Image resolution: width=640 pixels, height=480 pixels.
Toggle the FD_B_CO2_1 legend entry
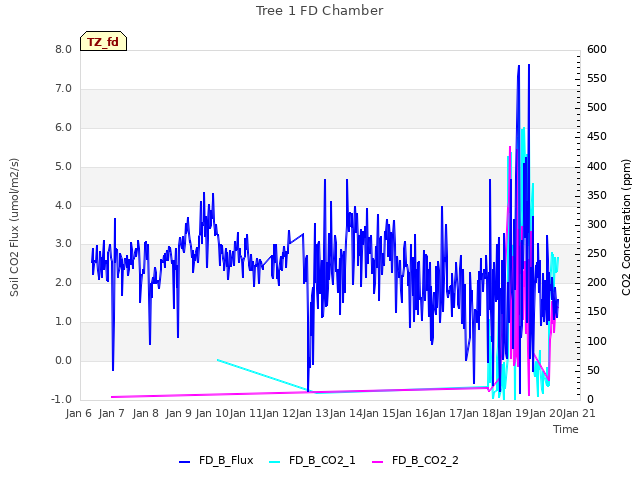click(312, 460)
